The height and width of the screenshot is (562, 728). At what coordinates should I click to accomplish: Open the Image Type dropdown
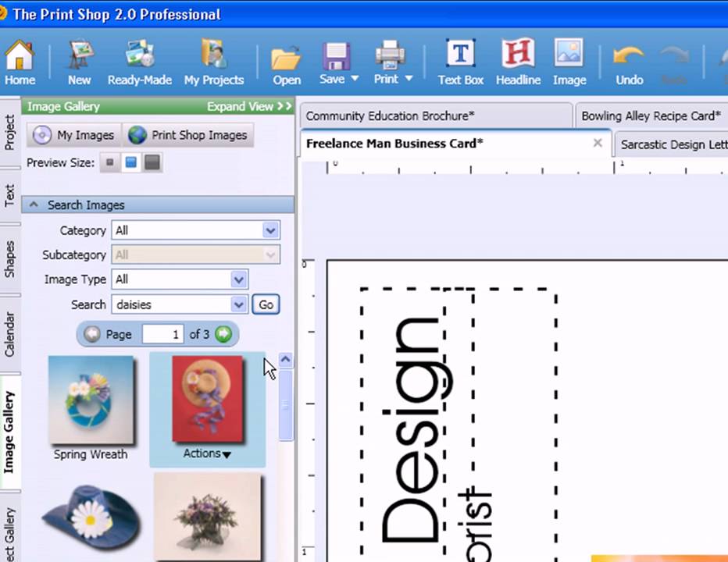pos(239,279)
